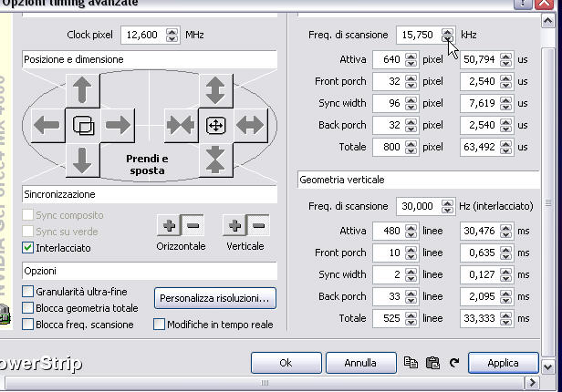Check the Modifiche in tempo reale box
This screenshot has width=562, height=392.
tap(160, 325)
